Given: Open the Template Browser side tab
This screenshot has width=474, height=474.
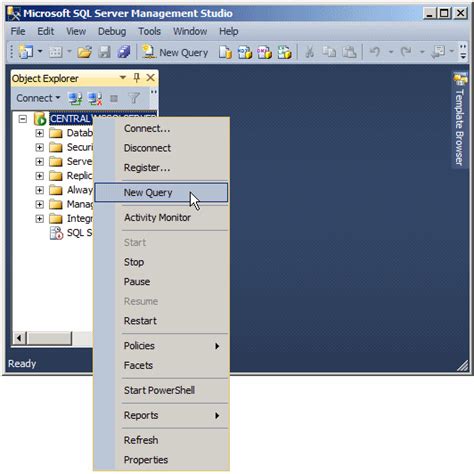Looking at the screenshot, I should [460, 119].
